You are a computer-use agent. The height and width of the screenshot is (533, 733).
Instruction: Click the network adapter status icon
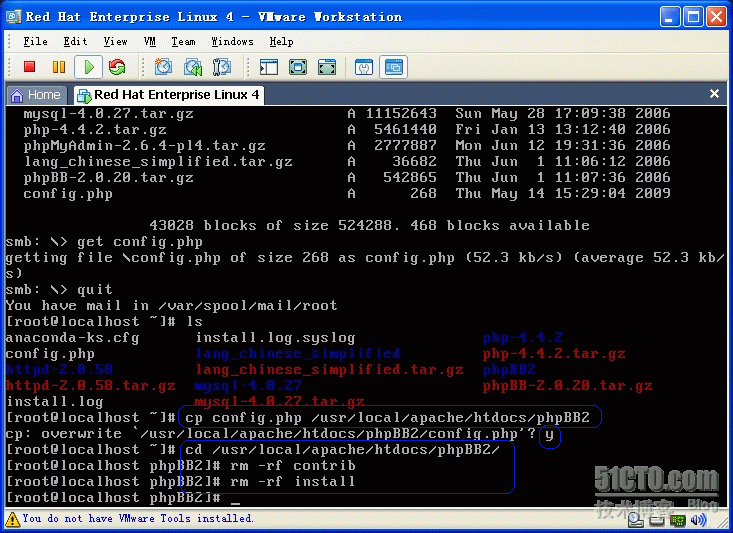(678, 520)
